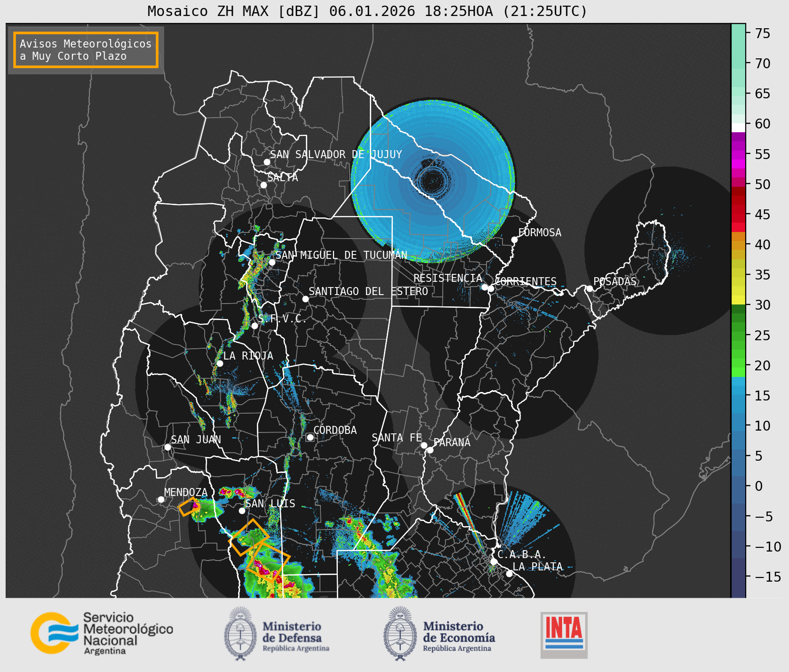
Task: Click the SAN MIGUEL DE TUCUMÁN label
Action: 341,255
